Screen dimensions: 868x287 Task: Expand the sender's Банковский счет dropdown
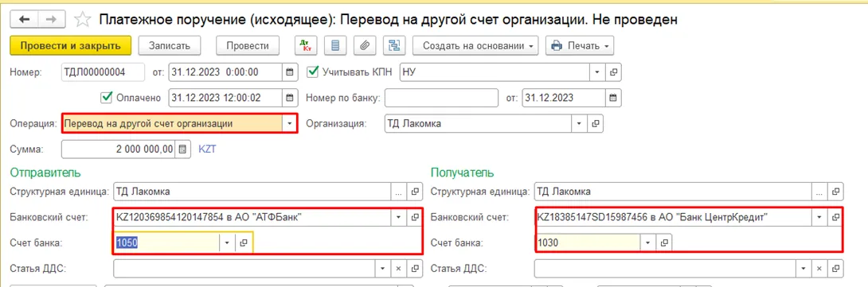(x=398, y=217)
